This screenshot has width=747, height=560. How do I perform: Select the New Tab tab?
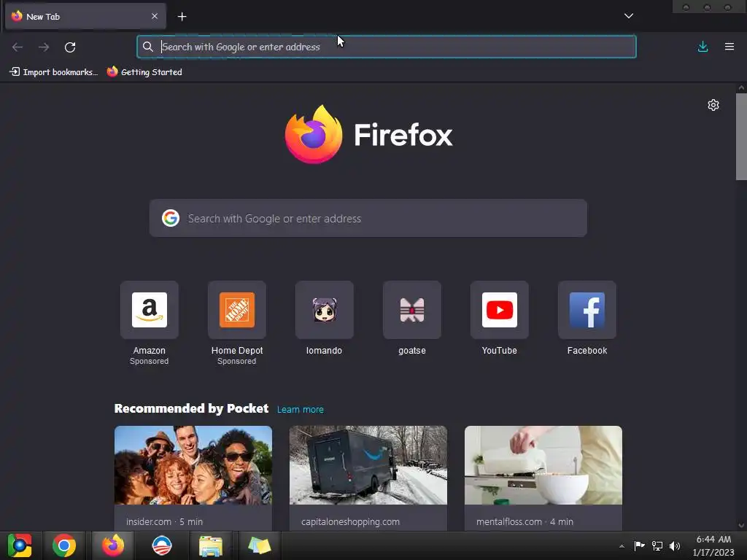pos(86,16)
